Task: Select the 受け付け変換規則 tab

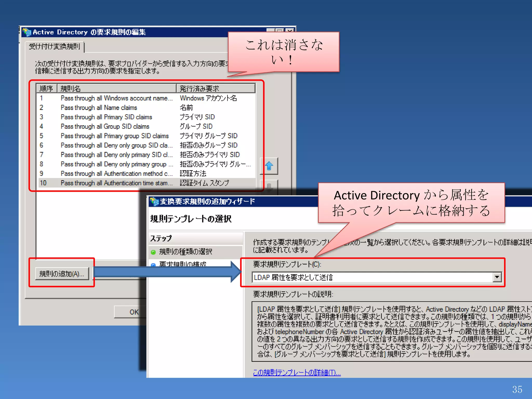Action: tap(55, 46)
